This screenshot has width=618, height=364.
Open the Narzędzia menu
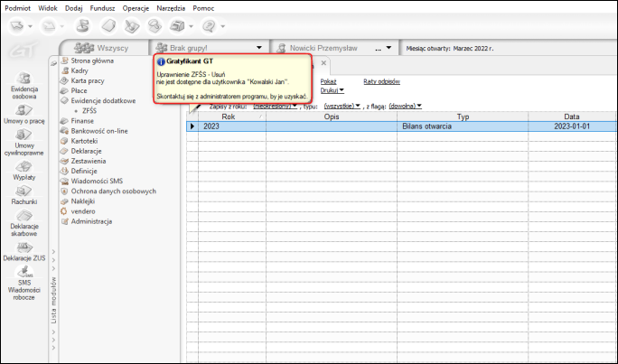click(x=171, y=8)
